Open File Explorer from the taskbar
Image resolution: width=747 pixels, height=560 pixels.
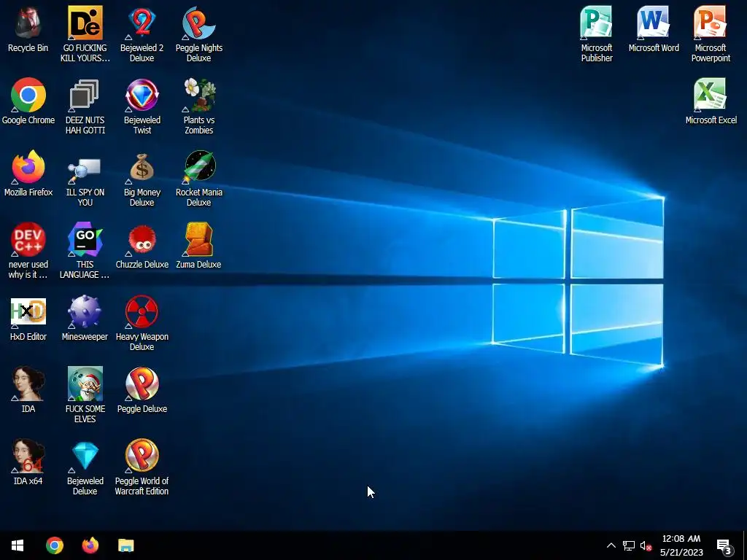tap(125, 545)
